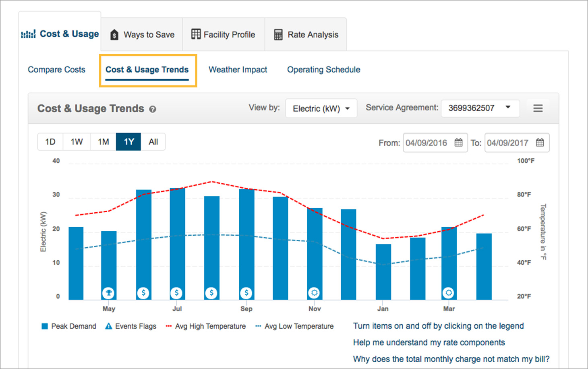Toggle Events Flags in the legend

[x=130, y=326]
